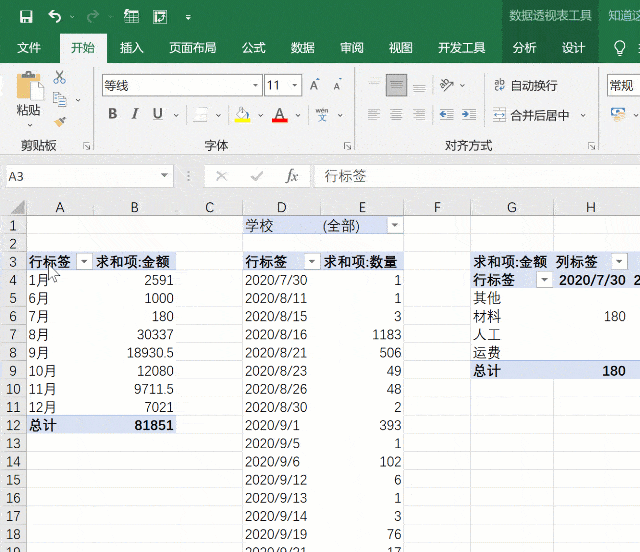
Task: Click the 自动换行 wrap text button
Action: coord(524,86)
